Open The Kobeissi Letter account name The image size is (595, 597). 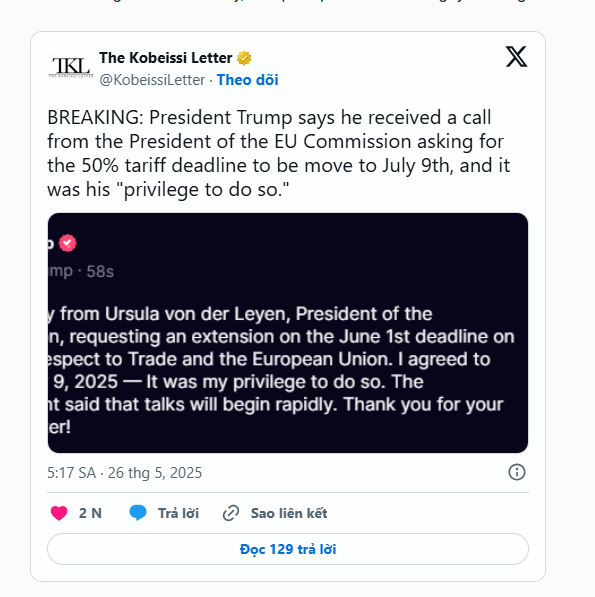pyautogui.click(x=166, y=58)
